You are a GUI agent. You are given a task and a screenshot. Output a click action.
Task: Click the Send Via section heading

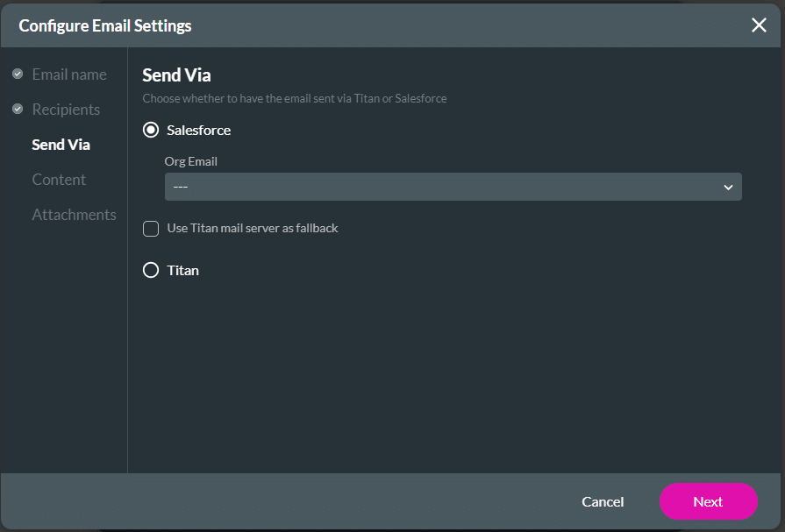176,75
